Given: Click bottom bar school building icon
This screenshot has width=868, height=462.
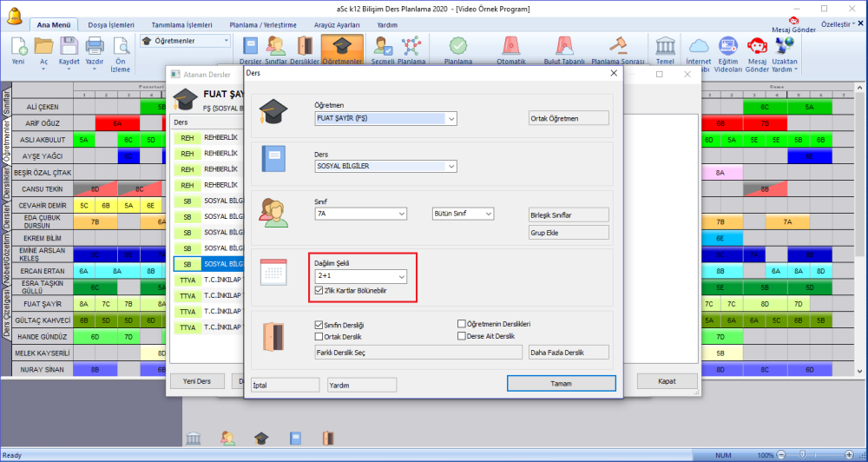Looking at the screenshot, I should pos(194,439).
